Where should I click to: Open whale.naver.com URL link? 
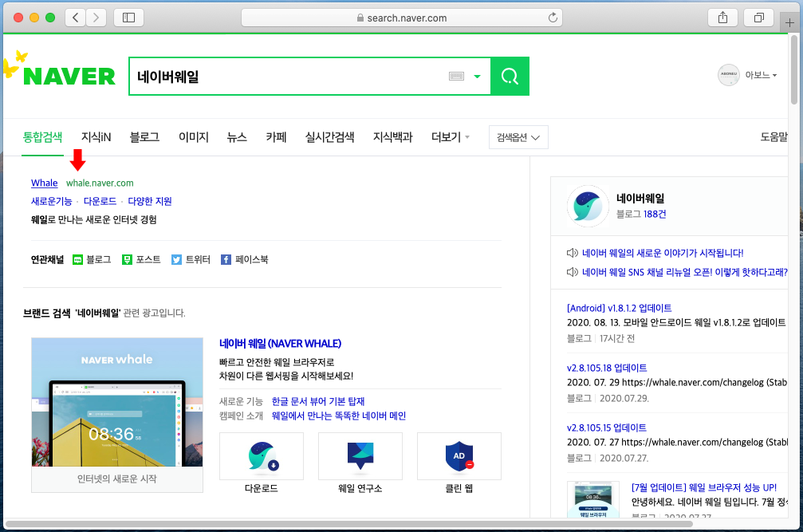tap(100, 183)
